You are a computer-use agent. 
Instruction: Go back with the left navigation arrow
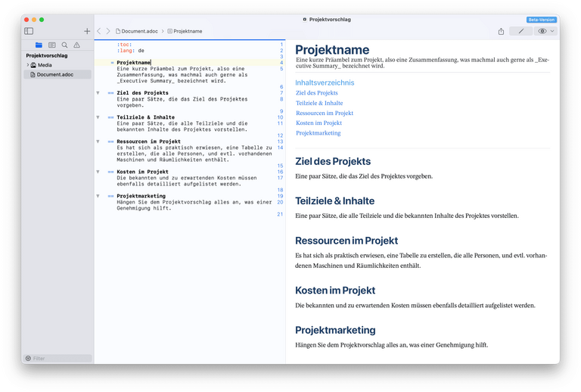(99, 31)
